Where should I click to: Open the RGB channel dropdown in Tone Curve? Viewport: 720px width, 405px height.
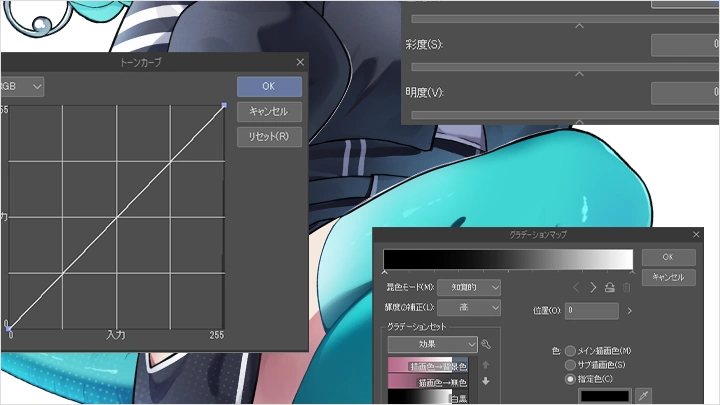pos(22,86)
